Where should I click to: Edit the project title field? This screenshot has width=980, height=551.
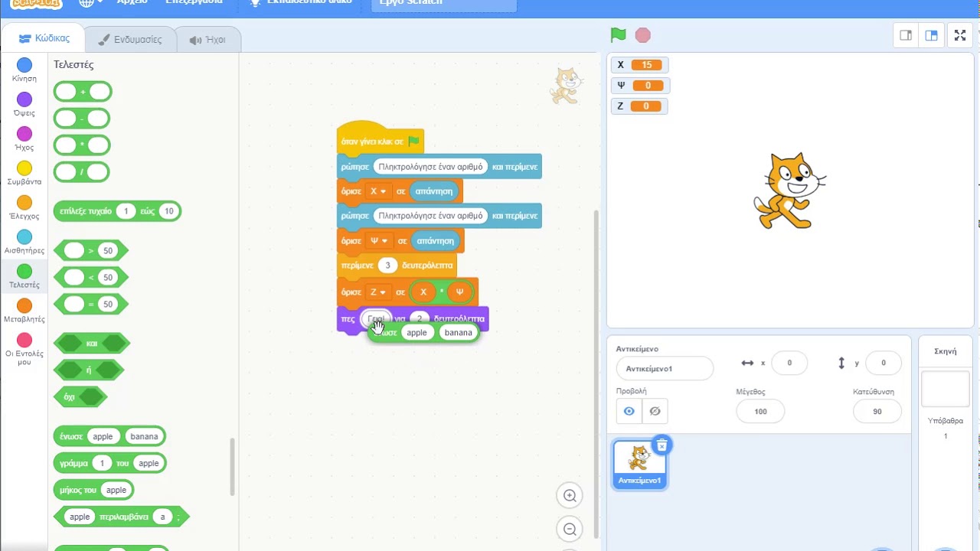[443, 3]
